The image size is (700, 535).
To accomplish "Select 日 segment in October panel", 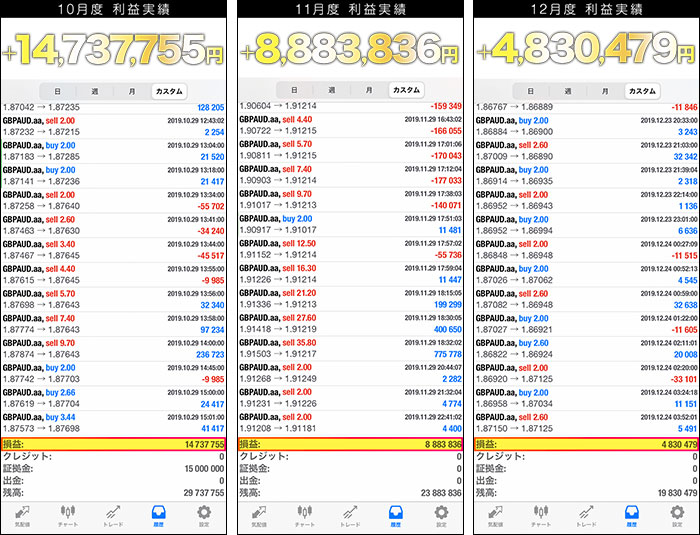I will point(58,92).
